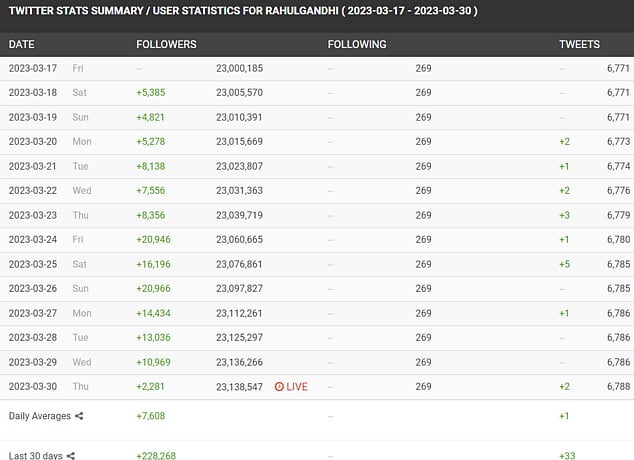Click share icon next to Daily Averages
The image size is (634, 460).
coord(79,416)
